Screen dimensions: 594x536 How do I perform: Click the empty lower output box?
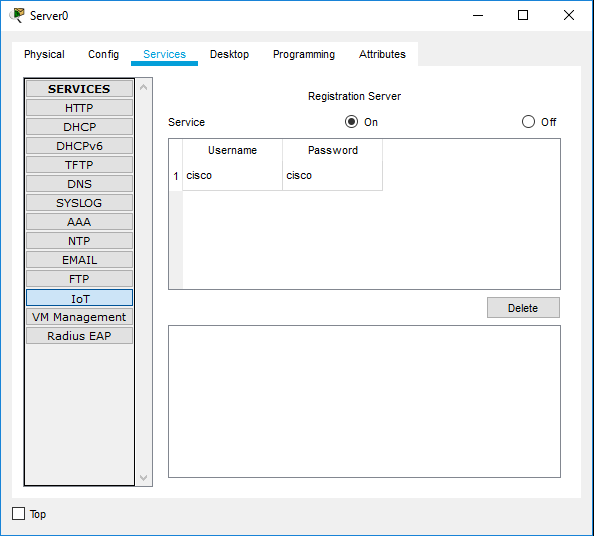coord(364,402)
